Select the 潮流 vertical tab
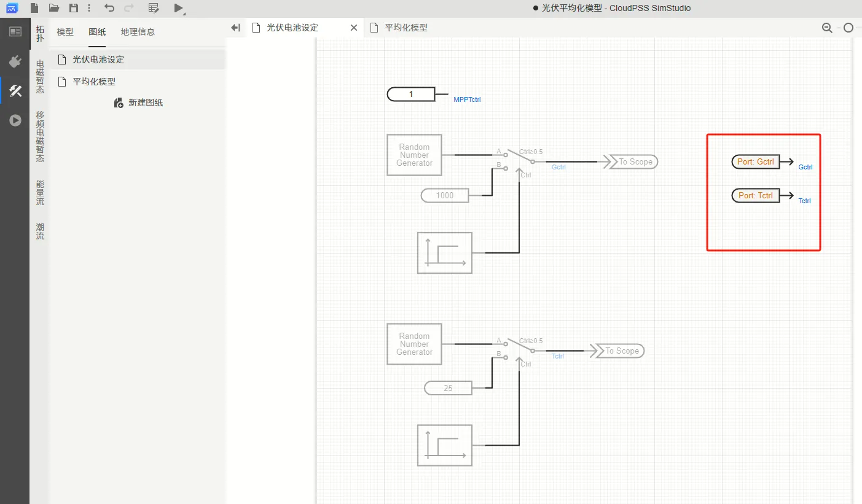Viewport: 862px width, 504px height. click(x=40, y=231)
